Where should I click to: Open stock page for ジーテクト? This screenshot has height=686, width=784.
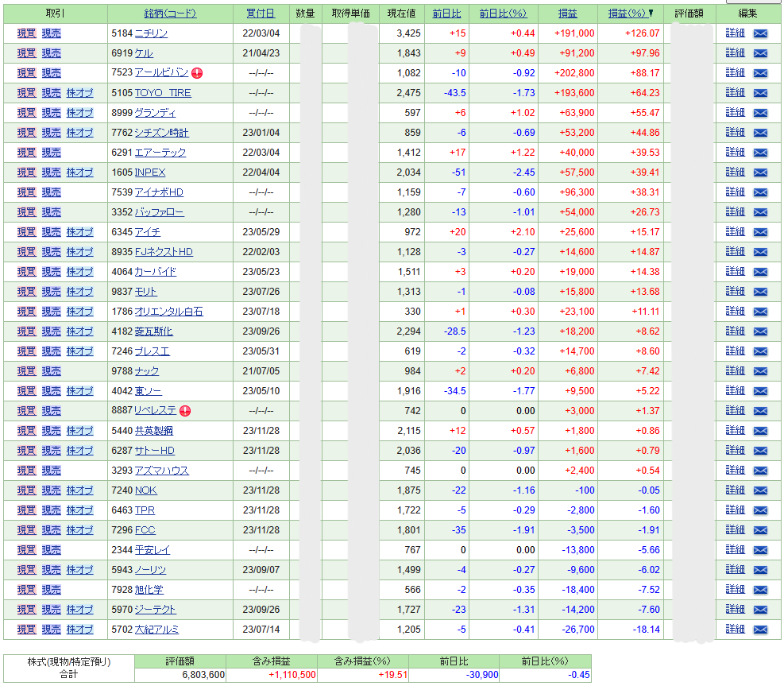coord(155,610)
